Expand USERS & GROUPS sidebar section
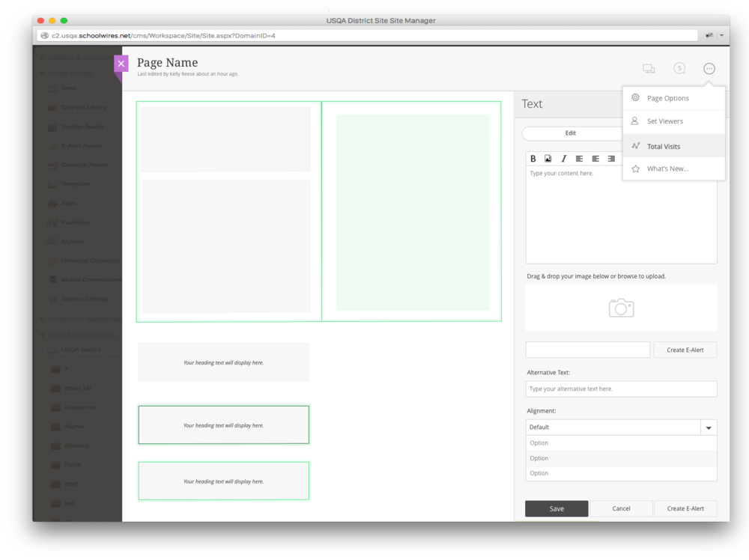Viewport: 749px width, 560px height. tap(42, 58)
